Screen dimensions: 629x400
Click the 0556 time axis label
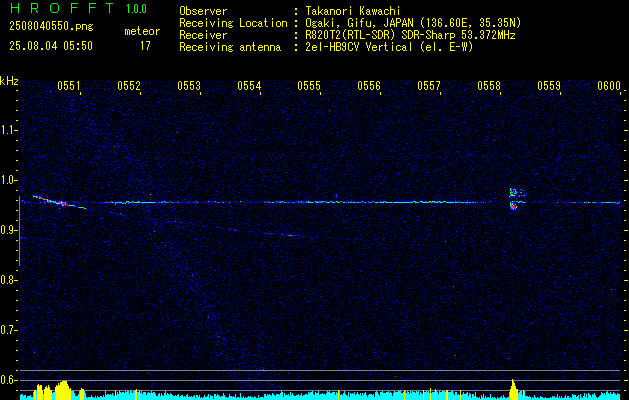pyautogui.click(x=369, y=86)
